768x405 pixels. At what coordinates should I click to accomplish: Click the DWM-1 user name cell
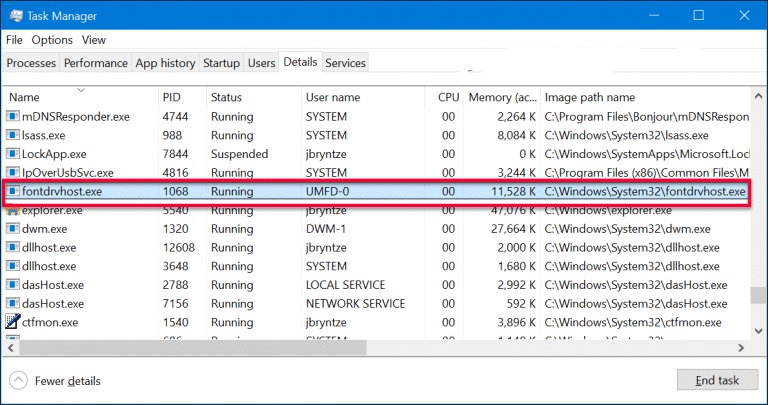pos(326,229)
